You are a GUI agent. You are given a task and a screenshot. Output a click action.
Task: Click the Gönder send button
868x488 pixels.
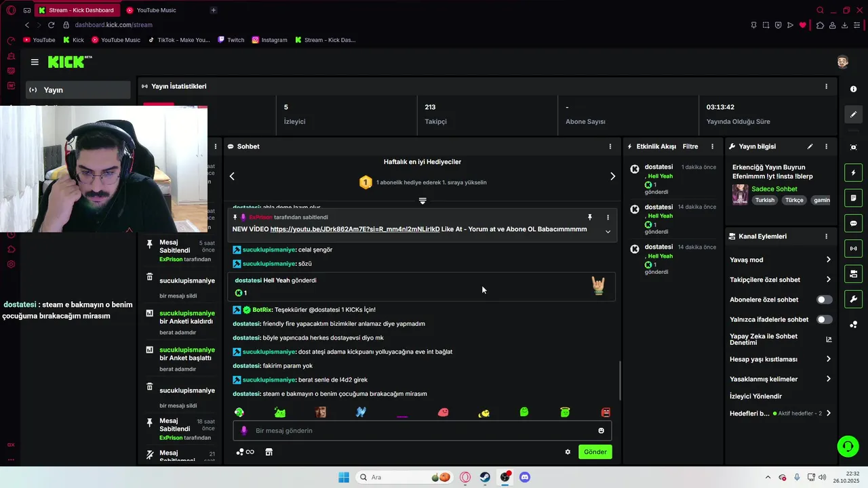tap(595, 452)
